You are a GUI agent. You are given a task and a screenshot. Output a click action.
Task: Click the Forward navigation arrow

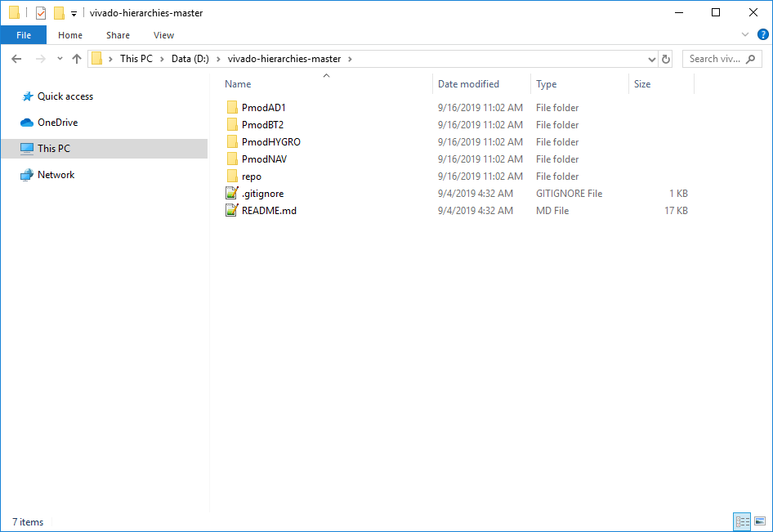40,59
